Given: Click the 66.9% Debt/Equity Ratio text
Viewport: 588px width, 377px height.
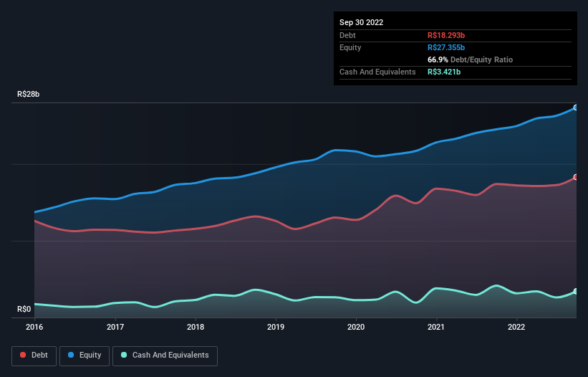Looking at the screenshot, I should coord(470,59).
